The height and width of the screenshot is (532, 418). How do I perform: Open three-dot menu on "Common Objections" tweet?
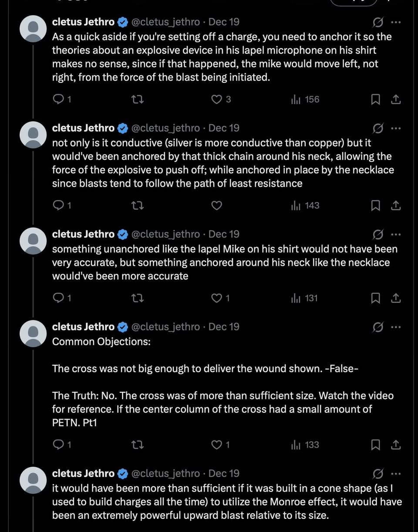(395, 327)
